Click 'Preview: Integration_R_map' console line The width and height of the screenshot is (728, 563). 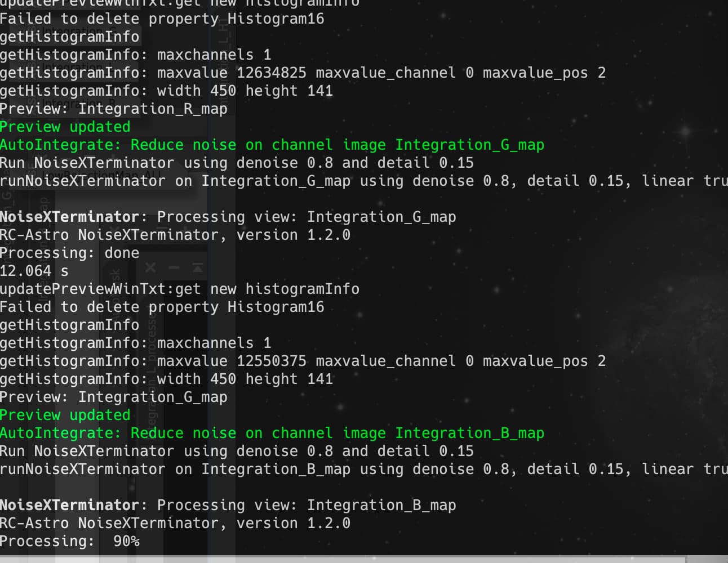click(x=114, y=109)
